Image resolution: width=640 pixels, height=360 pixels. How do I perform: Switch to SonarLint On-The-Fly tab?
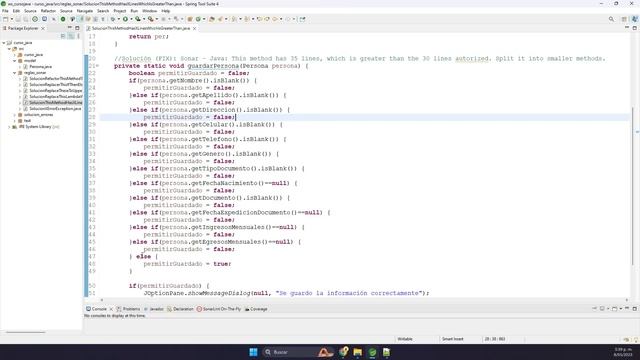click(x=219, y=309)
